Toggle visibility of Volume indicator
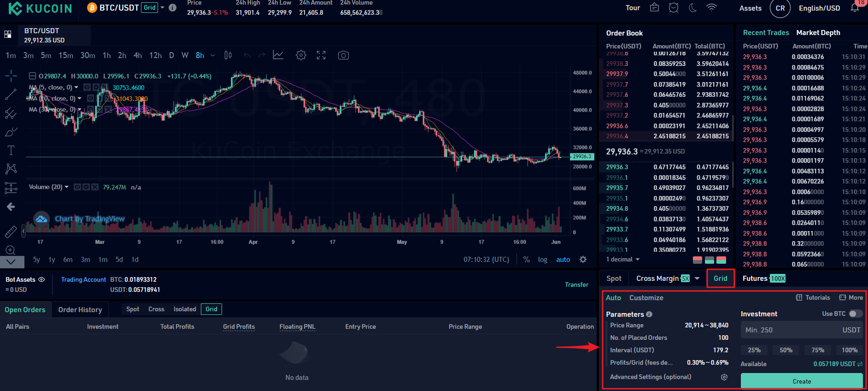This screenshot has width=868, height=391. click(77, 187)
